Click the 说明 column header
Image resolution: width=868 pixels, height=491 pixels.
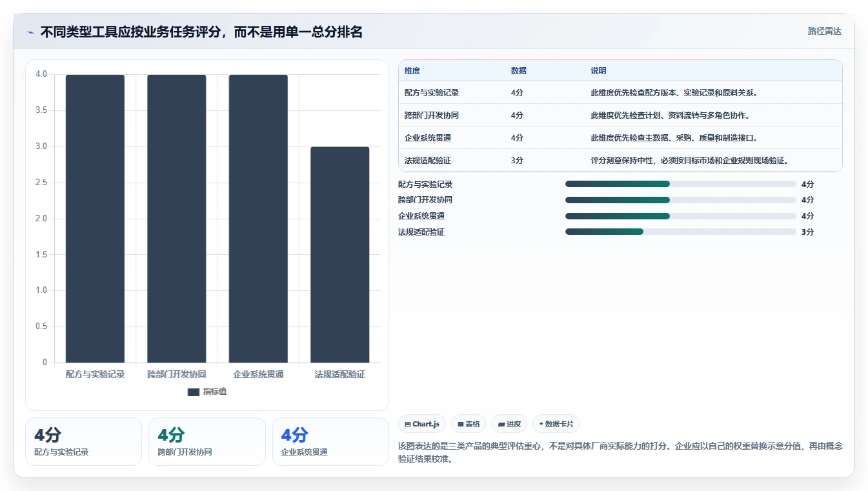click(598, 71)
